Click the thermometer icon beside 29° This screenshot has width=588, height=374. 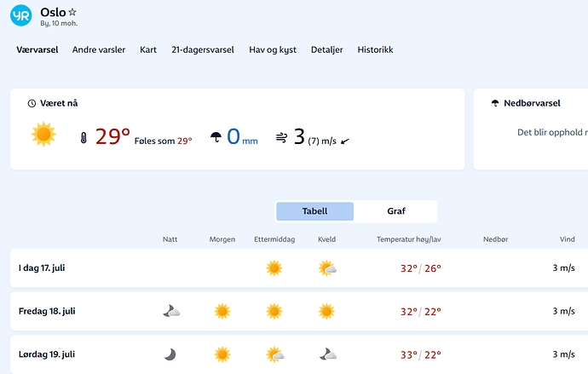click(x=84, y=137)
